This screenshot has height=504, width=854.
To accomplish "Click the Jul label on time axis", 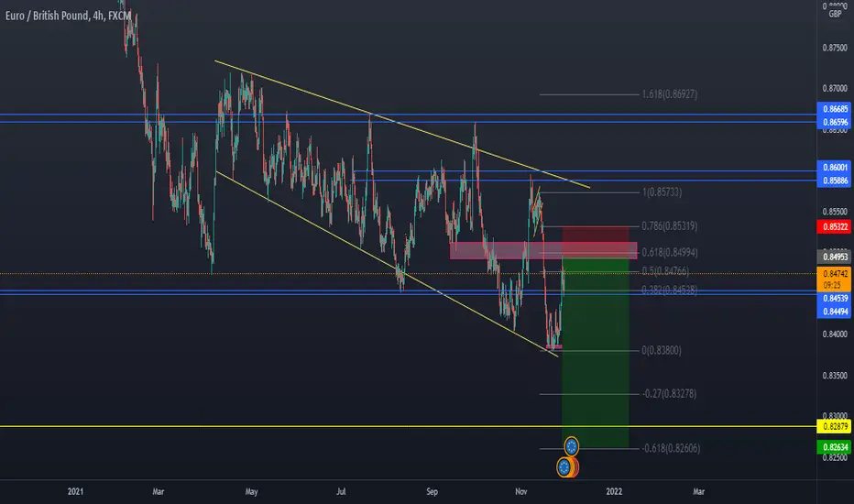I will pyautogui.click(x=341, y=491).
